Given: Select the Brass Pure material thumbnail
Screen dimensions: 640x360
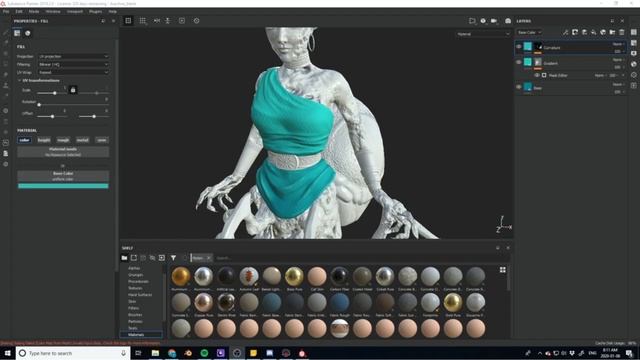Looking at the screenshot, I should [294, 278].
